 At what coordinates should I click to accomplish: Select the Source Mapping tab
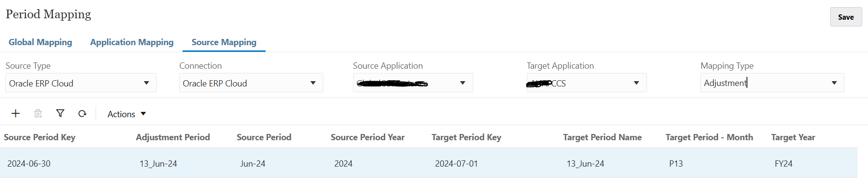point(224,42)
